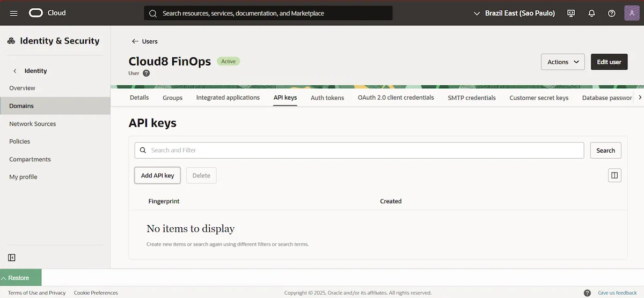Select Compartments in the sidebar

point(30,159)
